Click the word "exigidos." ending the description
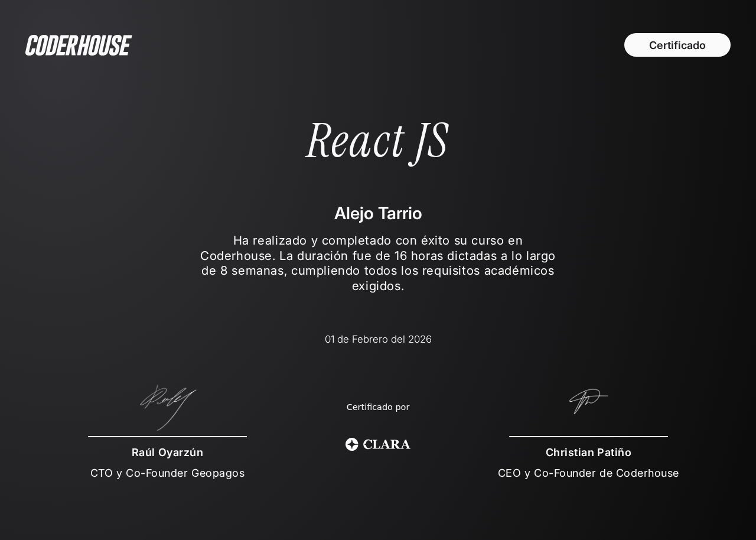Image resolution: width=756 pixels, height=540 pixels. (x=378, y=286)
